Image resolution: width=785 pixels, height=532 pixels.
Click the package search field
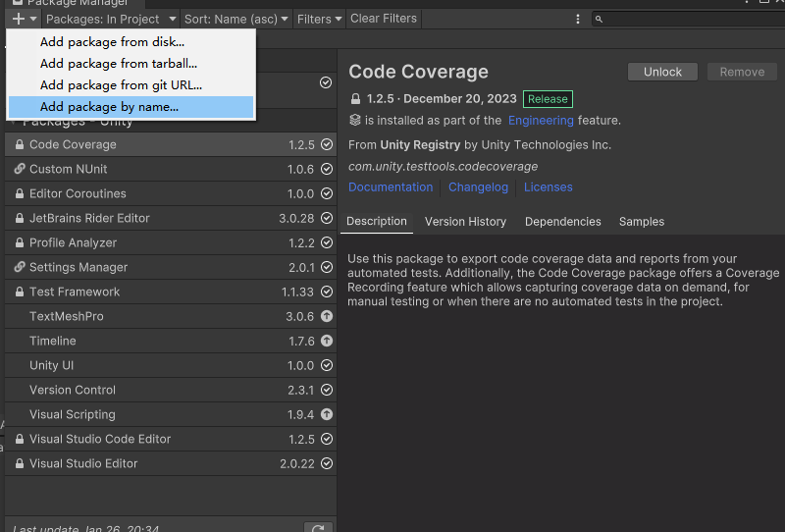click(687, 19)
